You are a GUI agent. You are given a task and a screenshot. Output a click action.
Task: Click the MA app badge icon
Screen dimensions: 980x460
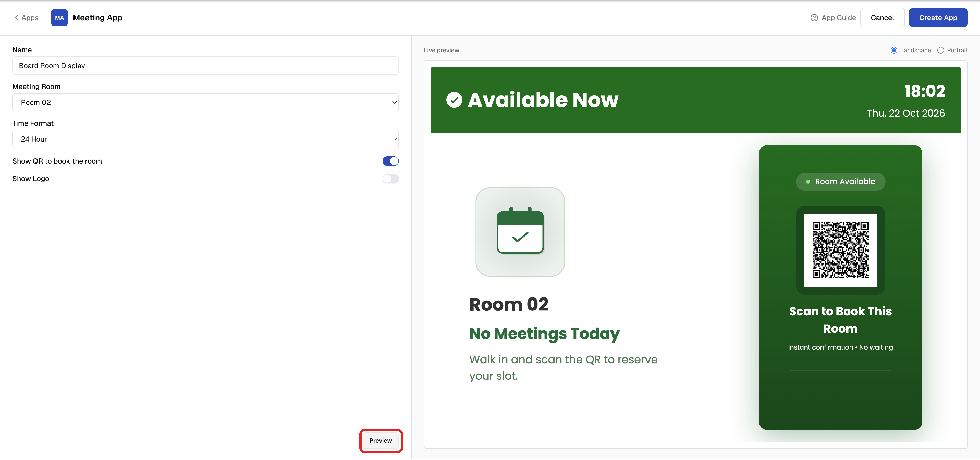59,18
